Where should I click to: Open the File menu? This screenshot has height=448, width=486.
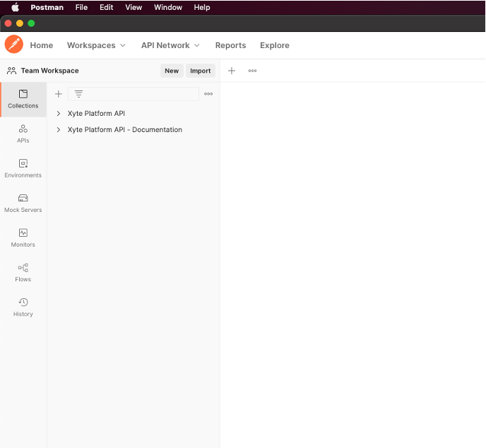tap(81, 8)
